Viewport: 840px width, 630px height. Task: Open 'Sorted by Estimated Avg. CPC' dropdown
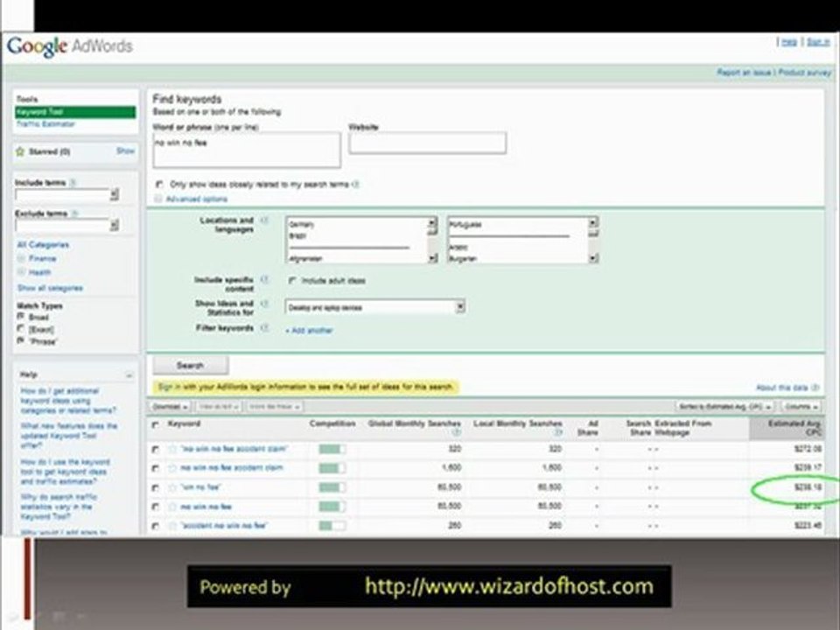click(x=724, y=407)
